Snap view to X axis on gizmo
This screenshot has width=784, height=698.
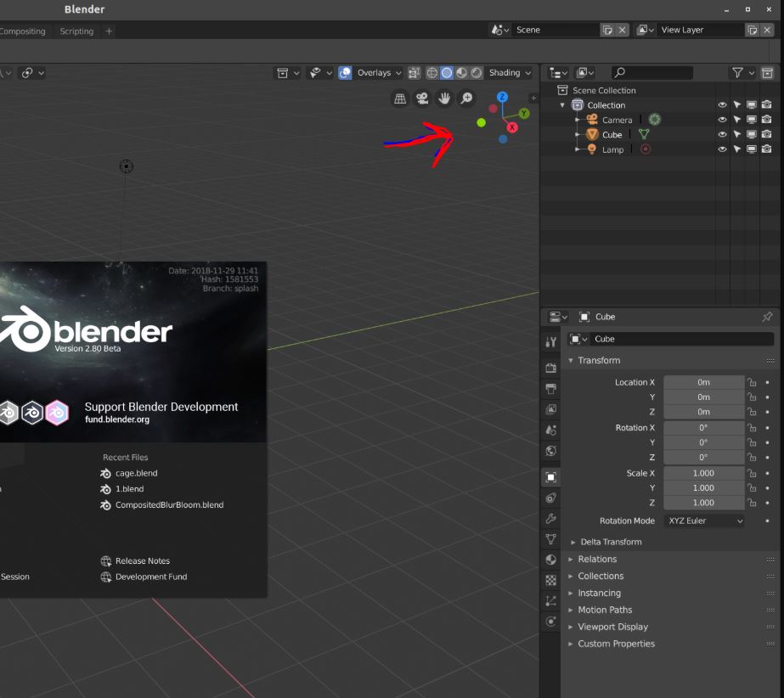click(512, 127)
